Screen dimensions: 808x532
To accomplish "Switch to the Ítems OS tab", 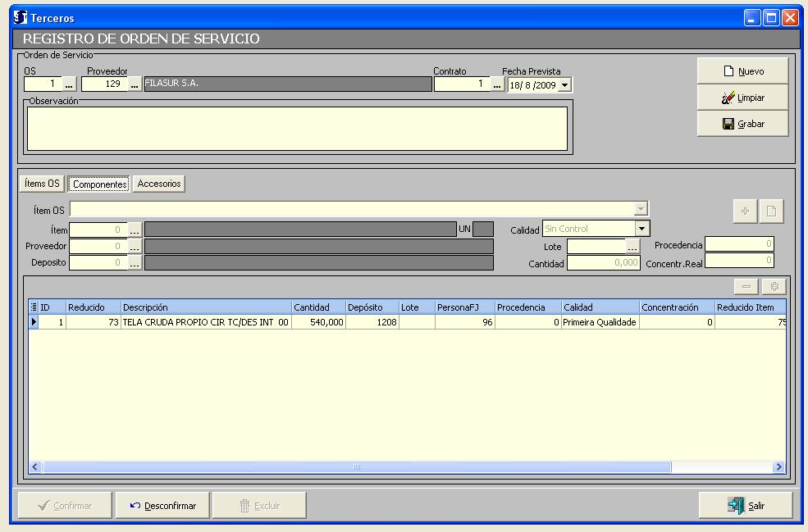I will click(x=42, y=184).
